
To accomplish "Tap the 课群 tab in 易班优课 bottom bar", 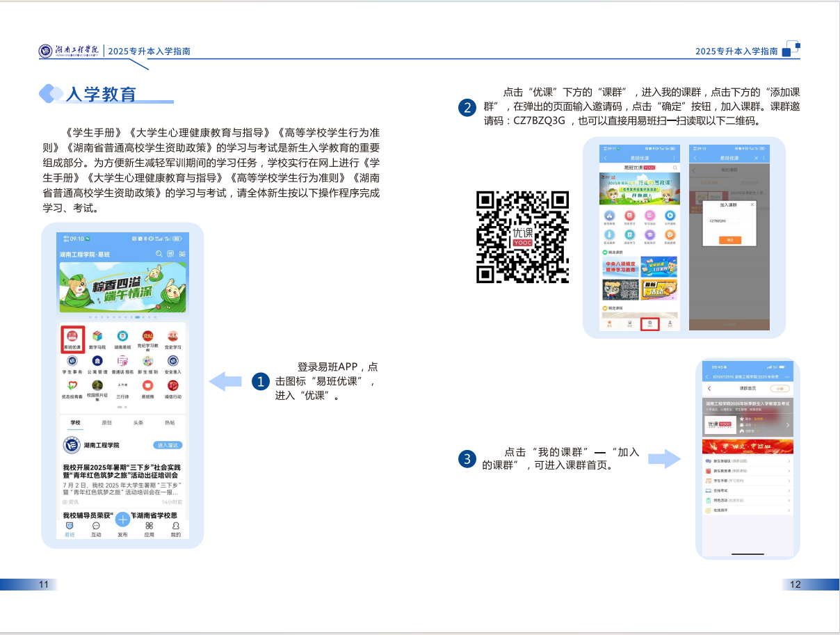I will point(649,324).
